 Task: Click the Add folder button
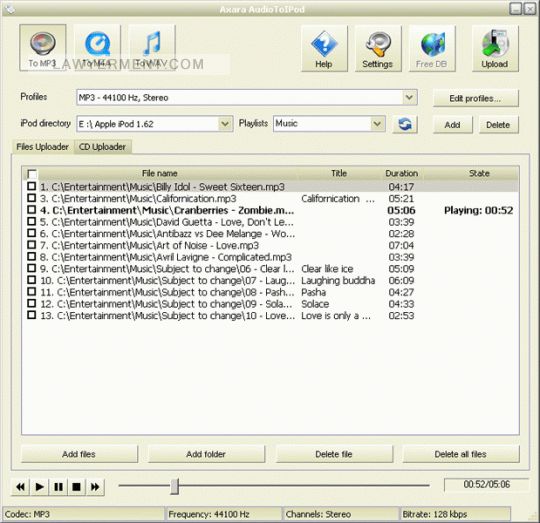206,454
